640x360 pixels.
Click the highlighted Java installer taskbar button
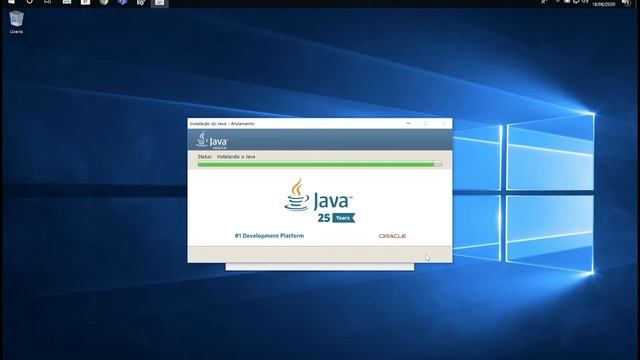tap(160, 3)
